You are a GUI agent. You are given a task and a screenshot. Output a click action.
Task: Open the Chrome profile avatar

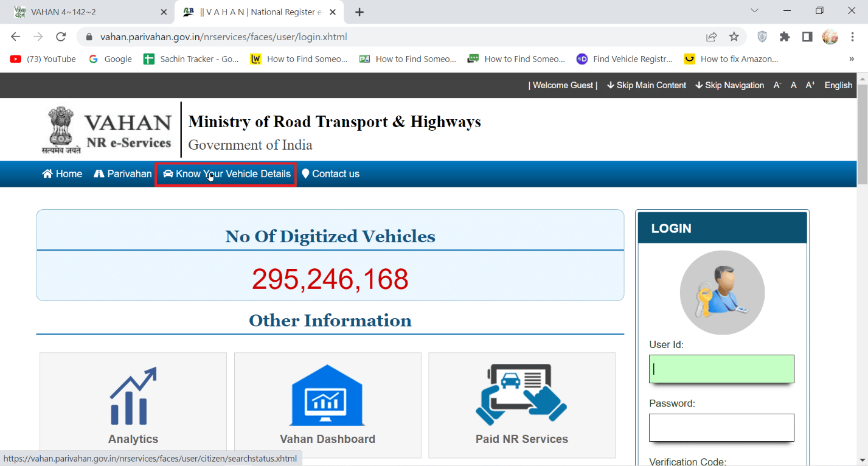tap(830, 37)
